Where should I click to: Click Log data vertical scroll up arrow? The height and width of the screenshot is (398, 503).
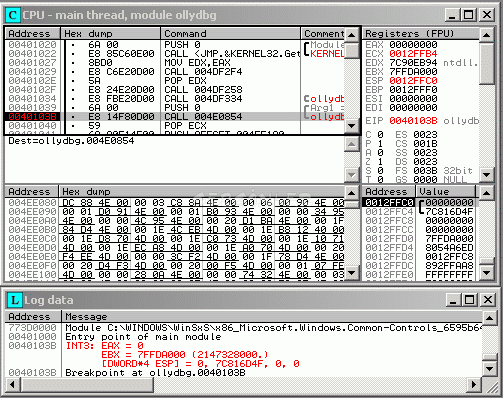[x=489, y=318]
